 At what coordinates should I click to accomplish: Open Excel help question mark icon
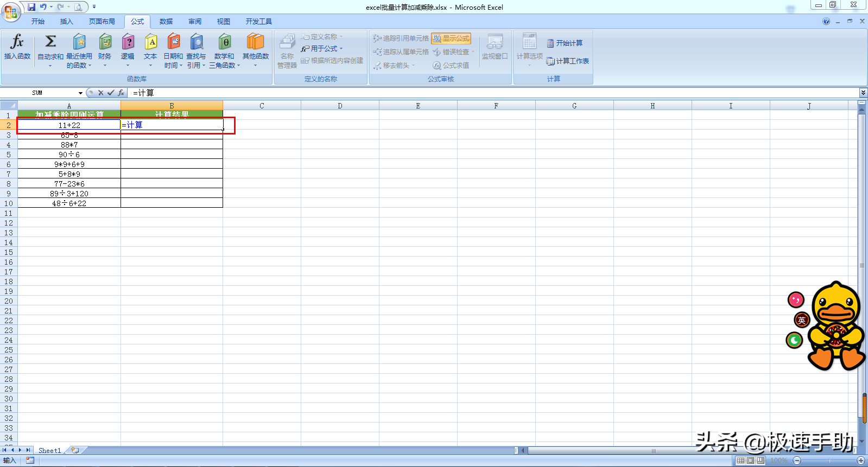(826, 22)
